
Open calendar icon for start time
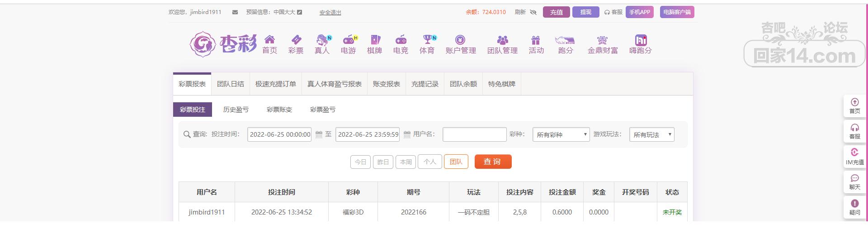click(319, 134)
